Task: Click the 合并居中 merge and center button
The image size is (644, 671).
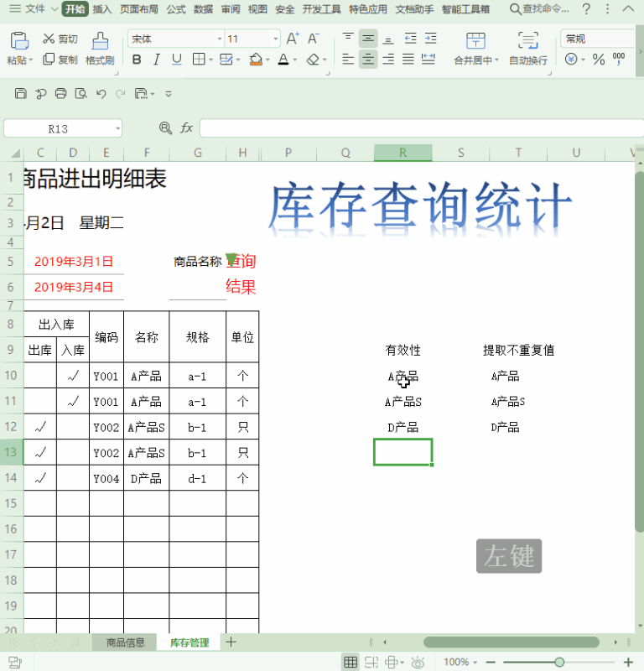Action: tap(475, 49)
